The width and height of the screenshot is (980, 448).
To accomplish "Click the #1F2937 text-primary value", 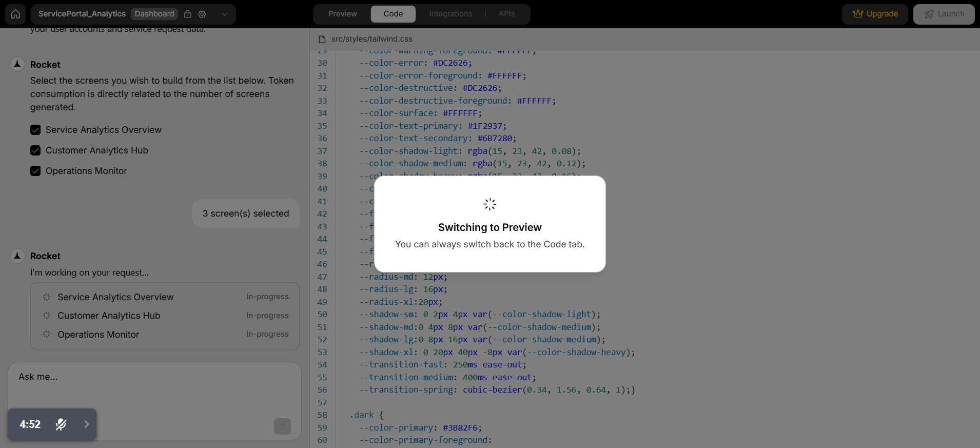I will point(485,126).
